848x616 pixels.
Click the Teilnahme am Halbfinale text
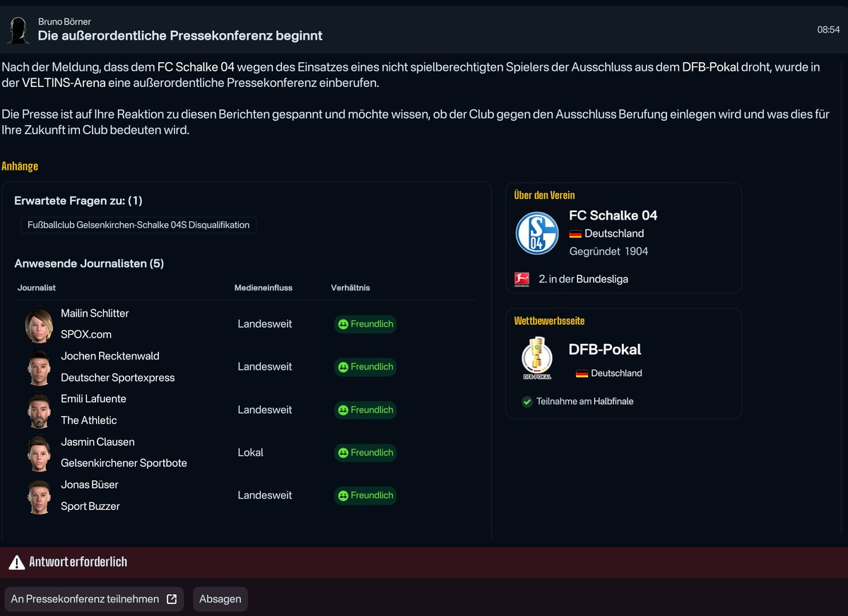[585, 401]
